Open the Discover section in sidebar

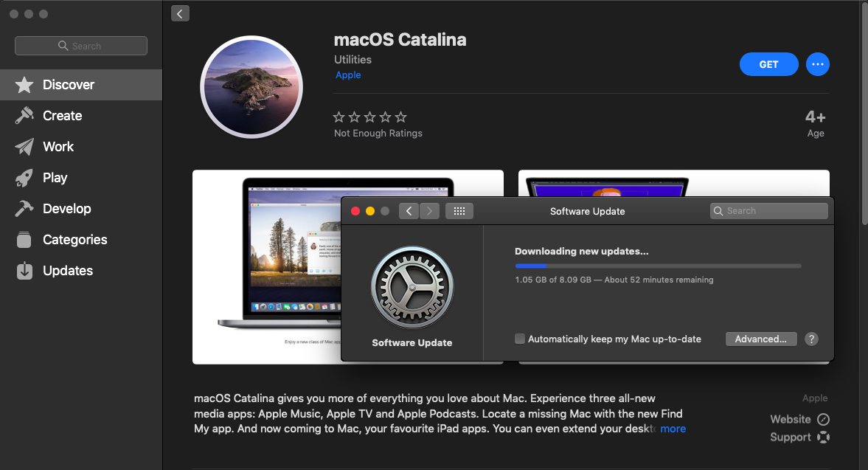click(x=81, y=85)
